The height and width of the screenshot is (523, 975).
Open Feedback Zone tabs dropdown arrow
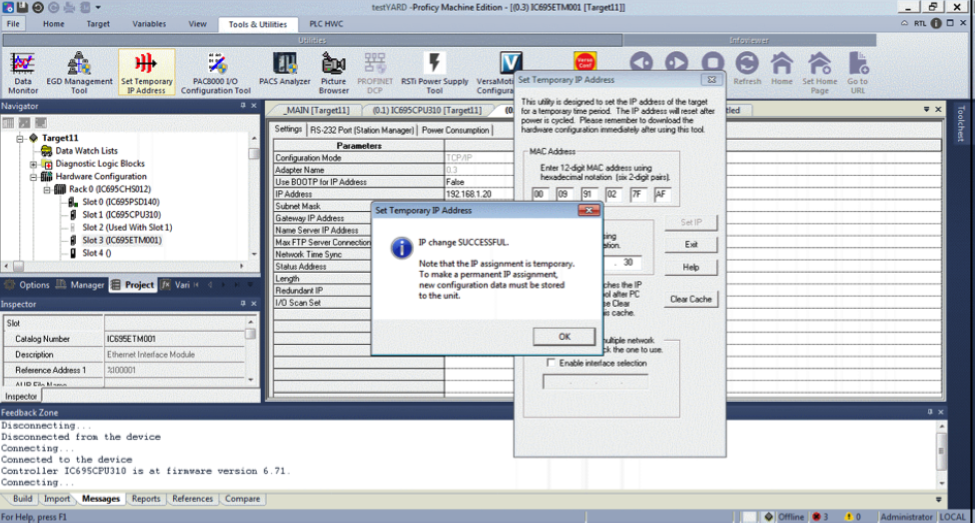(938, 499)
